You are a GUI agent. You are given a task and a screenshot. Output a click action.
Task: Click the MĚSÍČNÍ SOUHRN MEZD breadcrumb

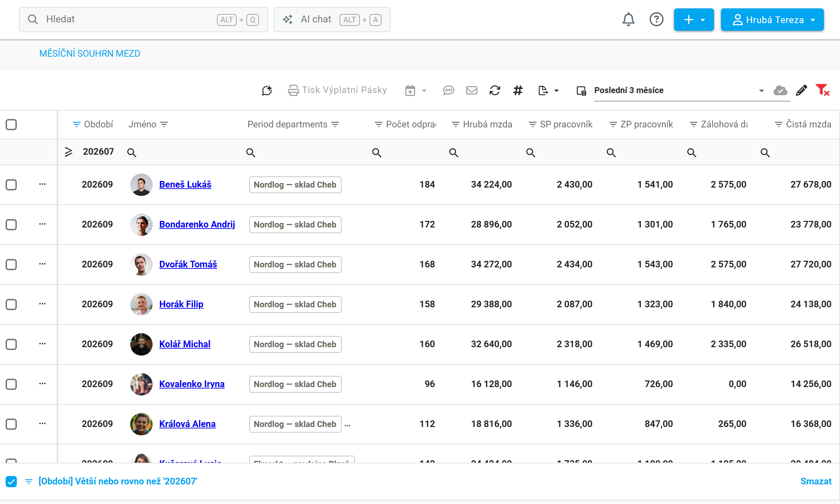[x=90, y=54]
